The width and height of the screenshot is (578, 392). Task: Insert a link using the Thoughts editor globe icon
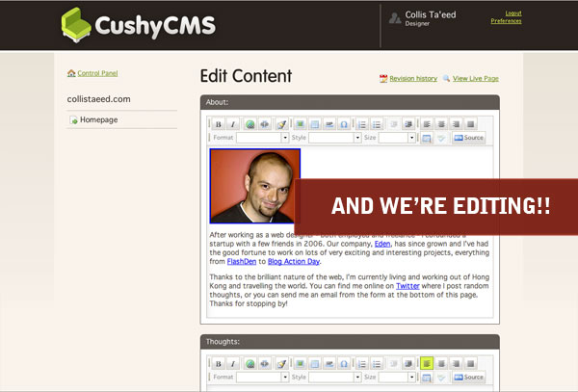coord(250,364)
